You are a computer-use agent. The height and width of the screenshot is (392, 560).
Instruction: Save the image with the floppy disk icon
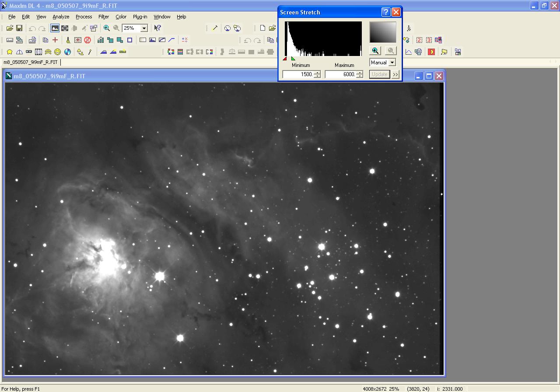click(x=19, y=28)
